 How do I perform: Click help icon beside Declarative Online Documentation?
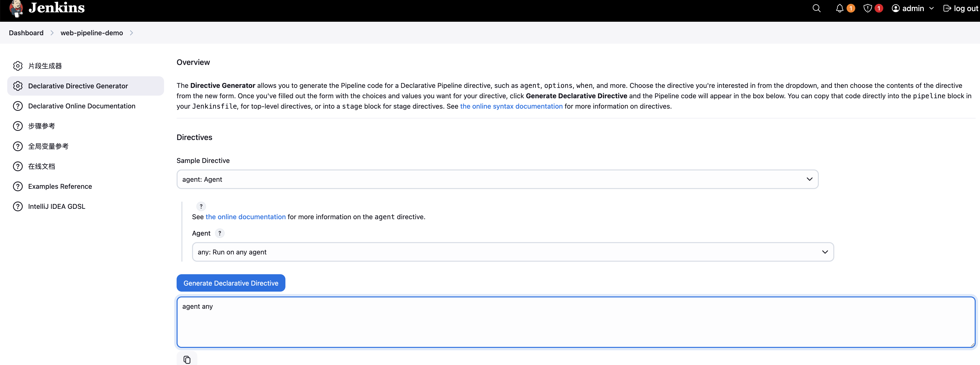click(x=18, y=106)
